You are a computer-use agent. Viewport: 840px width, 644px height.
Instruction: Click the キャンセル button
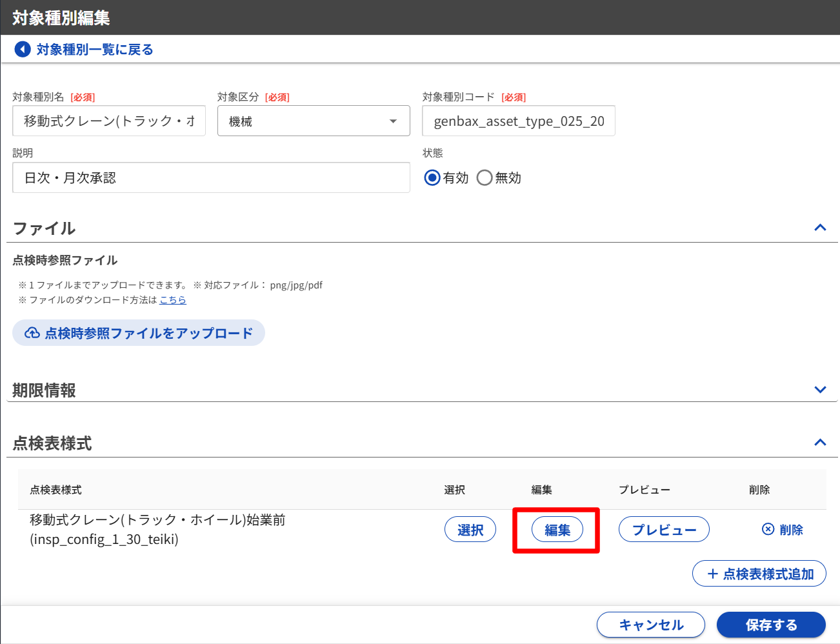650,625
